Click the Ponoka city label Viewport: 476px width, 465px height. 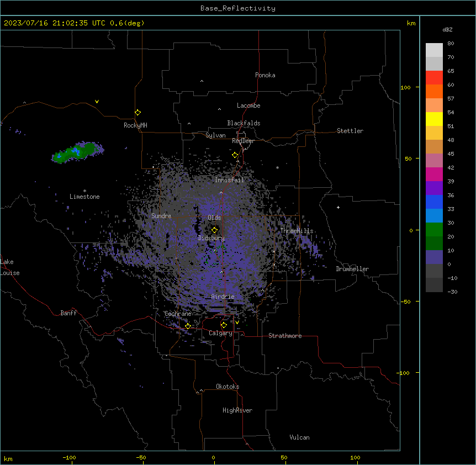[x=265, y=75]
